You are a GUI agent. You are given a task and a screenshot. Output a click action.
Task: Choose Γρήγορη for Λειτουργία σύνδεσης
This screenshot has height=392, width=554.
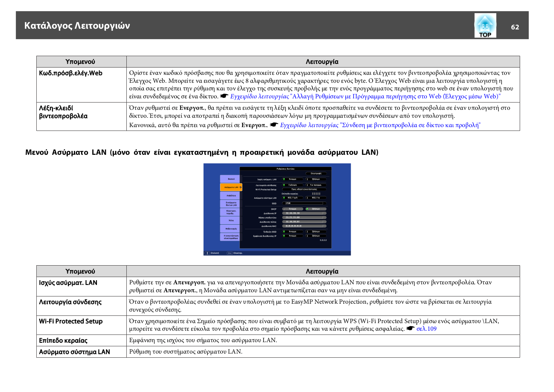[x=293, y=185]
